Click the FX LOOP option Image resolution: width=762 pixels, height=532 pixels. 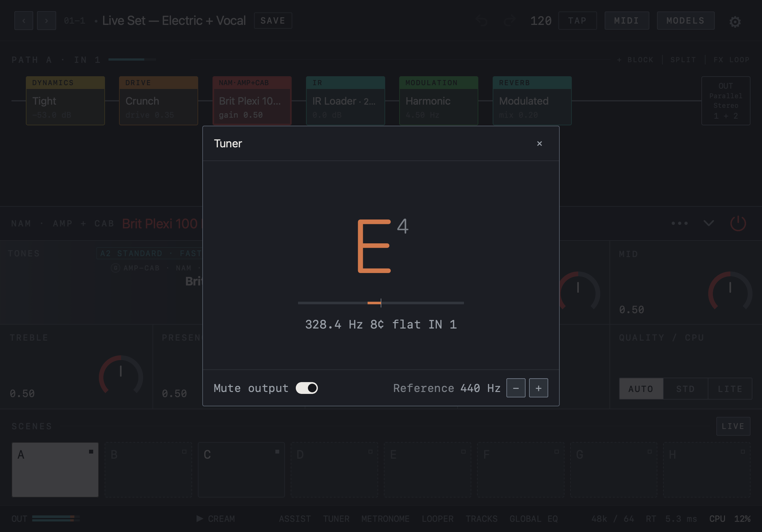[x=731, y=60]
